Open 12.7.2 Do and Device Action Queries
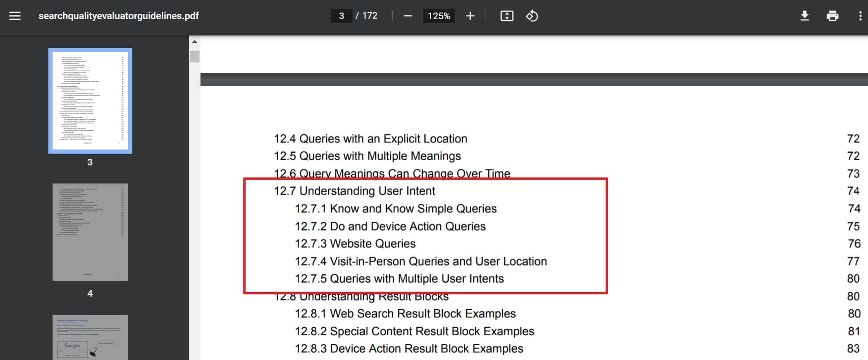Viewport: 868px width, 360px height. (x=390, y=226)
